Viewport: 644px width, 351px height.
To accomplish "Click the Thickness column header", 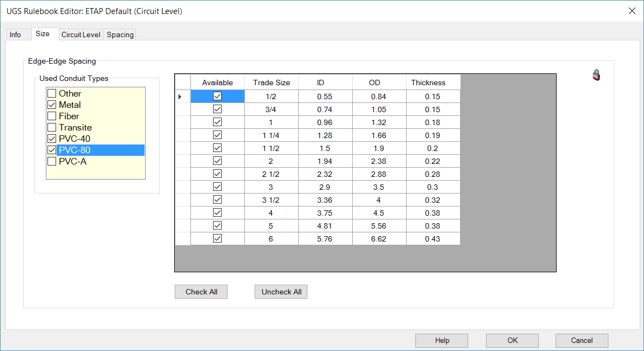I will [428, 82].
